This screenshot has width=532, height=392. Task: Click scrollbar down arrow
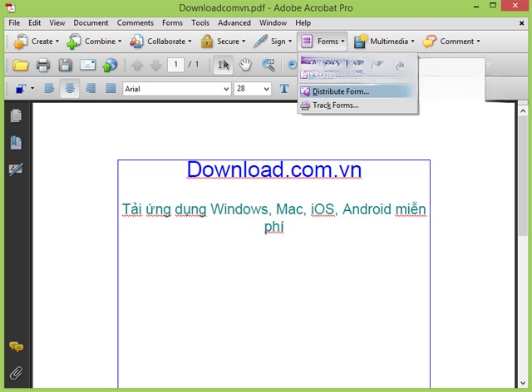point(523,383)
